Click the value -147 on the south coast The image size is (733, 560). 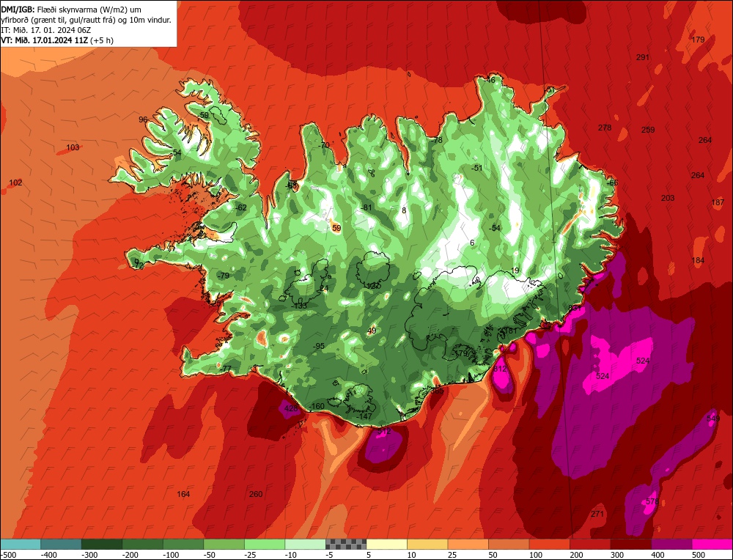point(364,416)
